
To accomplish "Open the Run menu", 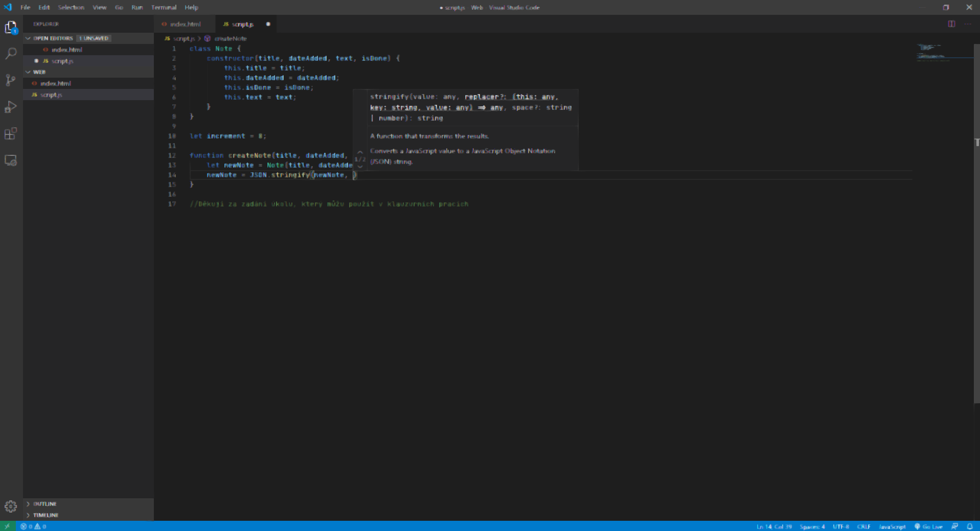I will coord(137,7).
